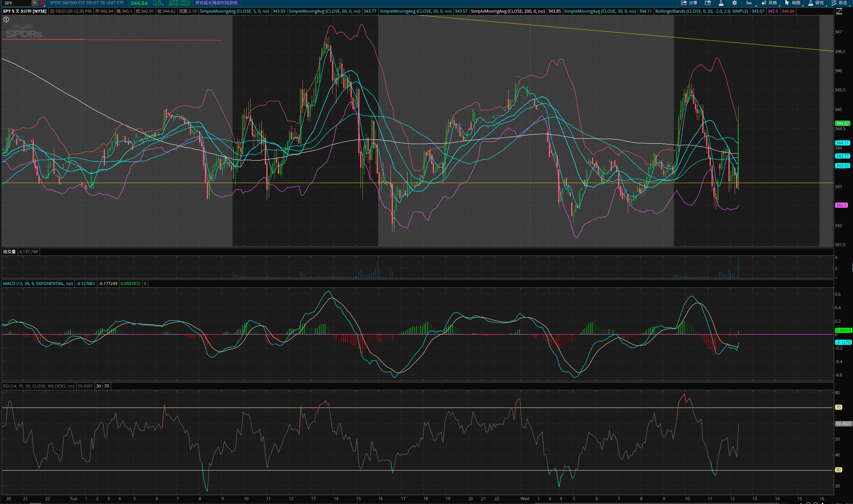Click the chart alert exclamation icon
Image resolution: width=853 pixels, height=504 pixels.
6,19
